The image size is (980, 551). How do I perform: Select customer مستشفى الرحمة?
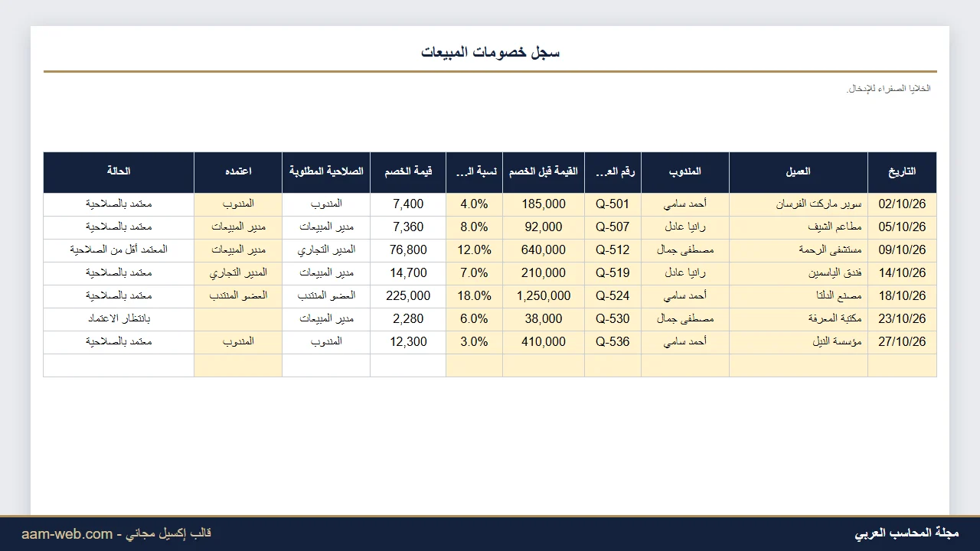pos(799,250)
